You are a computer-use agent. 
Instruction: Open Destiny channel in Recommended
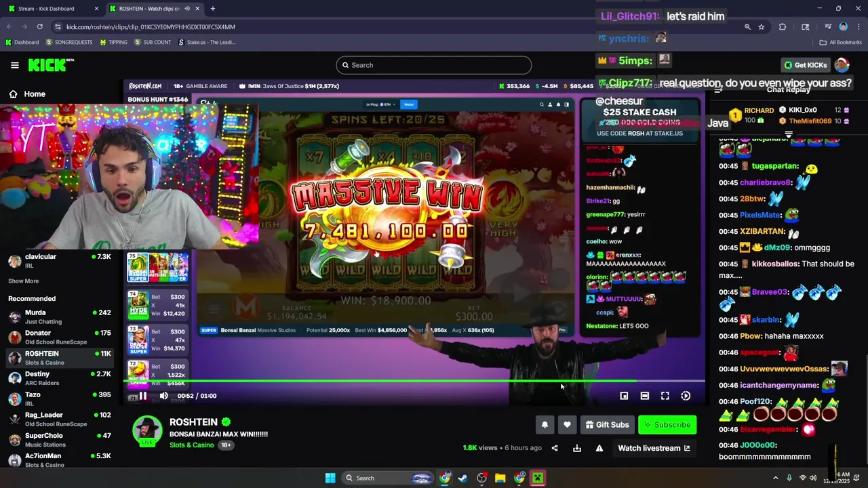[60, 378]
